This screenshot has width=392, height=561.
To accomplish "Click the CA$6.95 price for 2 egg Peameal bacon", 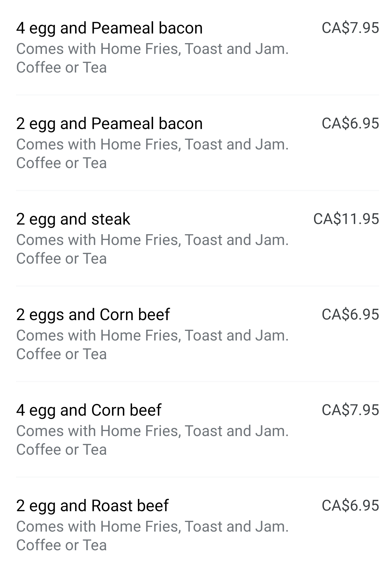I will 350,124.
